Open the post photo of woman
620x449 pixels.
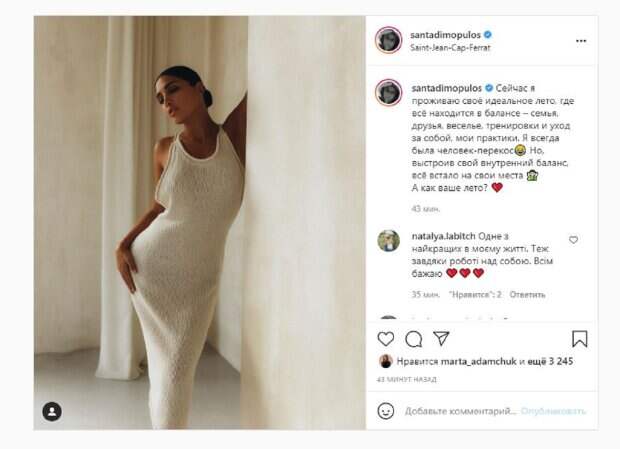[200, 223]
